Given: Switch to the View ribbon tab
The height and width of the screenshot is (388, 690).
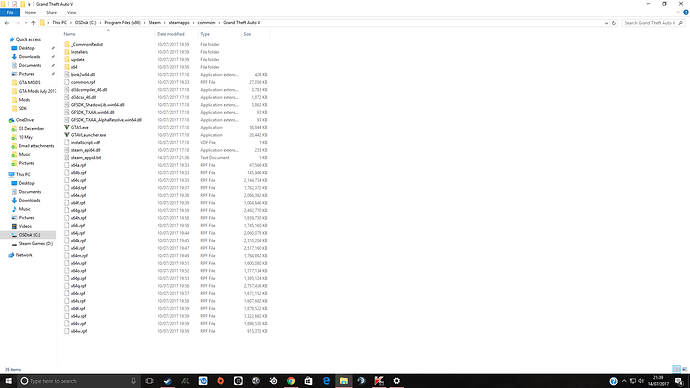Looking at the screenshot, I should (x=71, y=13).
